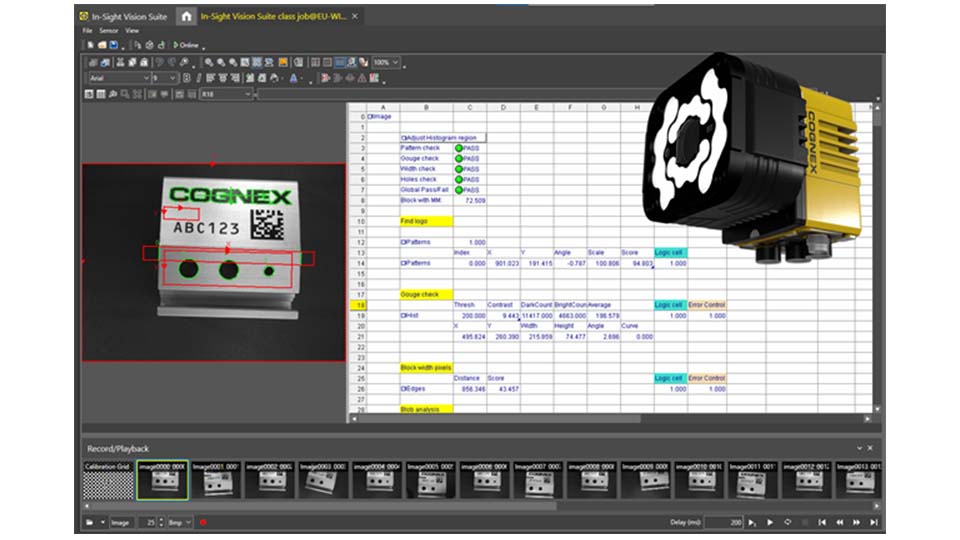Toggle continuous loop playback icon
This screenshot has width=960, height=540.
787,522
